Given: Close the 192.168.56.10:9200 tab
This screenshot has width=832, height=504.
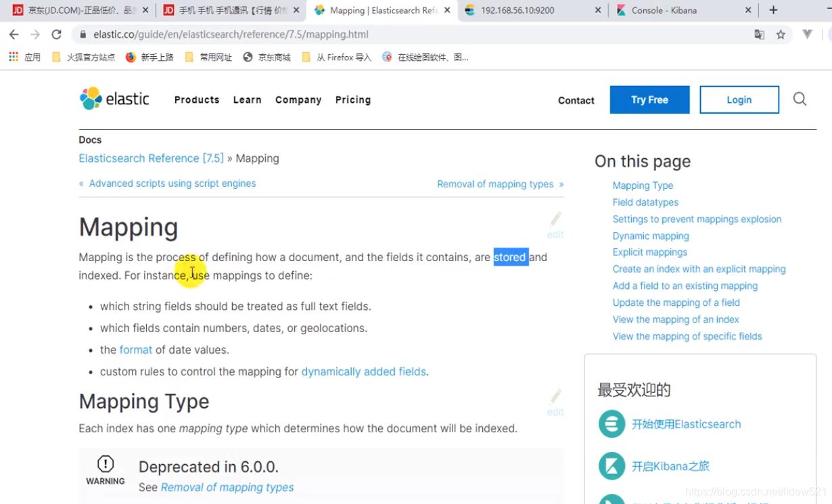Looking at the screenshot, I should [597, 10].
